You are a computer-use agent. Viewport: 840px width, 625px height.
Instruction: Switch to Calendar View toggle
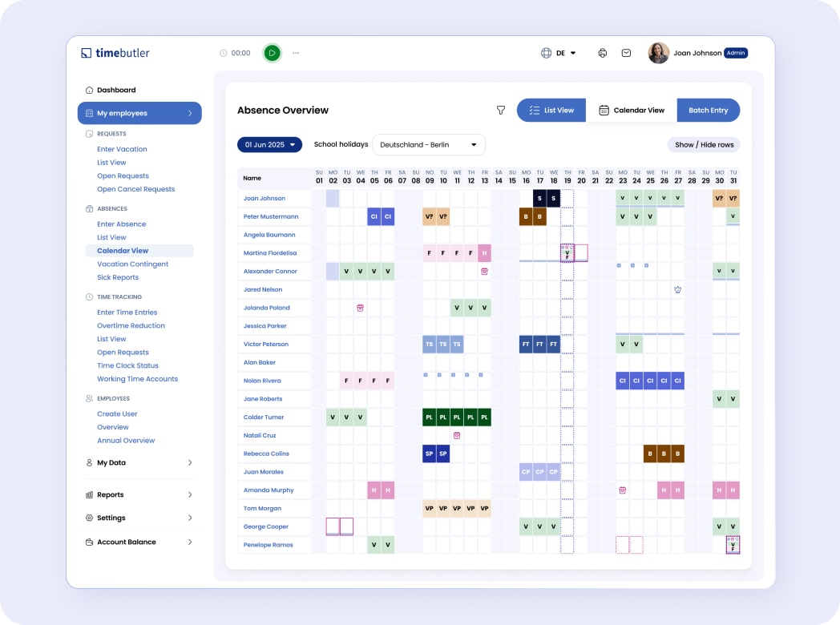pyautogui.click(x=632, y=111)
